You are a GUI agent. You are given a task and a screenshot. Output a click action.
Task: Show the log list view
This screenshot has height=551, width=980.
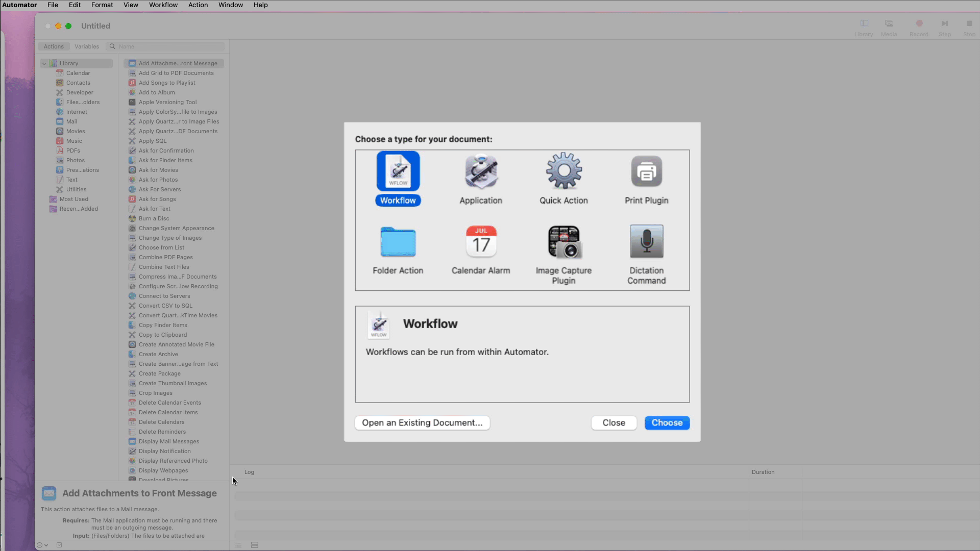(x=238, y=545)
